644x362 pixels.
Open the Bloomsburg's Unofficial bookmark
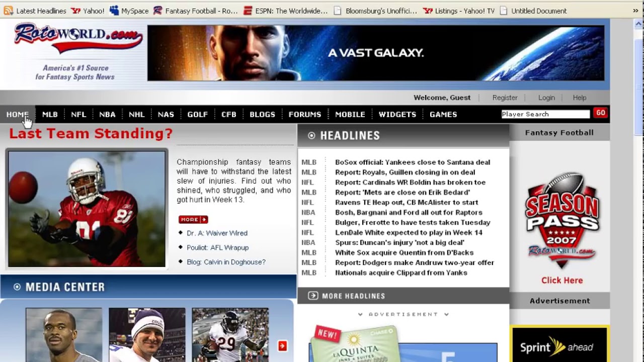coord(376,11)
